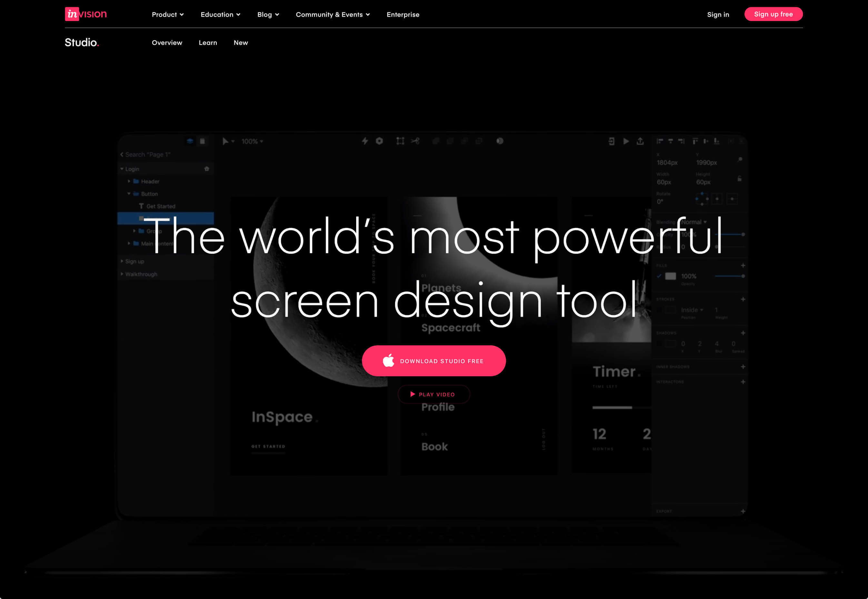Screen dimensions: 868x599
Task: Switch to the Overview tab
Action: [167, 43]
